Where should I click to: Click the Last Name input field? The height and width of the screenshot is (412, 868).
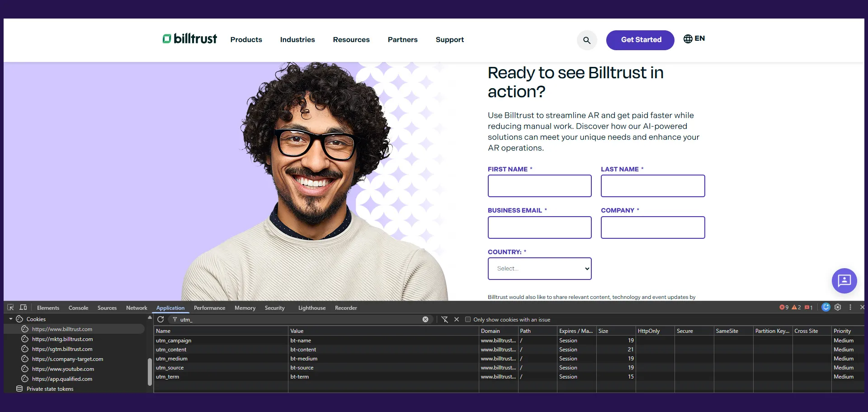652,186
